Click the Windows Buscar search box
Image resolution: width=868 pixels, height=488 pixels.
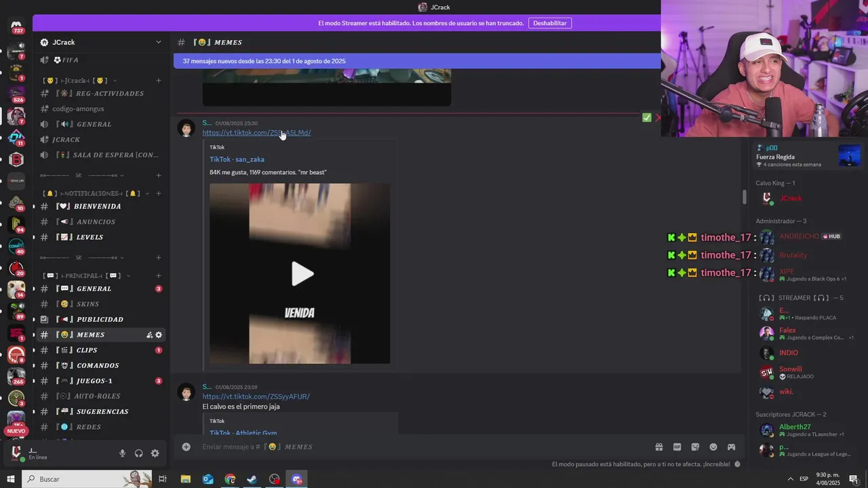pyautogui.click(x=85, y=479)
